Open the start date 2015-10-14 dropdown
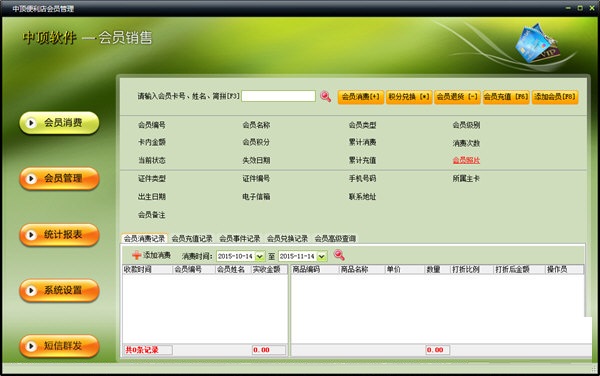Viewport: 600px width, 376px height. coord(260,256)
